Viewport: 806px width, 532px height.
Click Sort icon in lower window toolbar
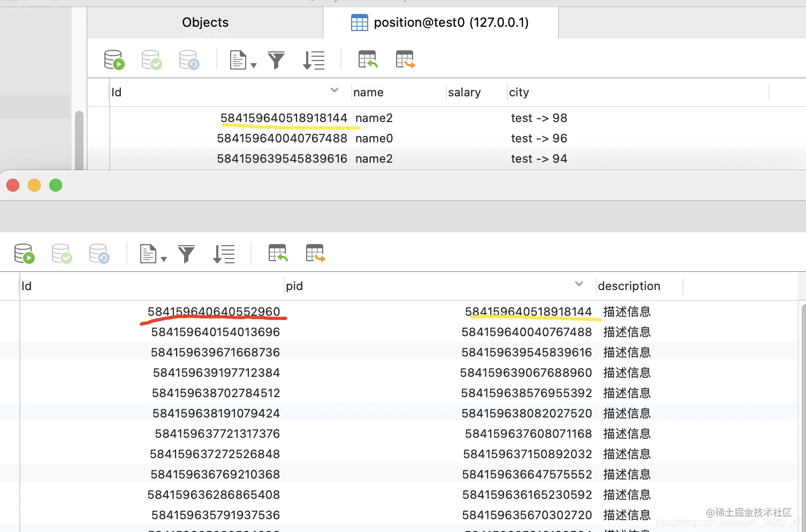224,254
